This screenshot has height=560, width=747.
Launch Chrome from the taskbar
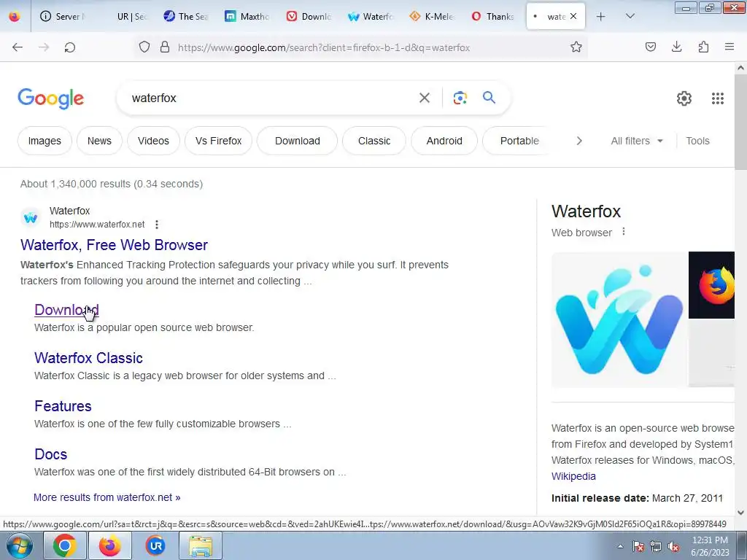(64, 545)
